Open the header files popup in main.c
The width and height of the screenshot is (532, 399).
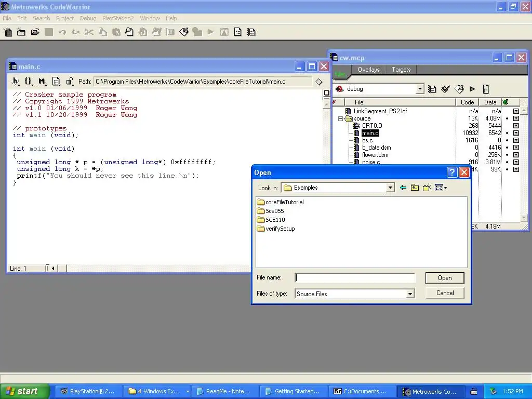coord(16,82)
